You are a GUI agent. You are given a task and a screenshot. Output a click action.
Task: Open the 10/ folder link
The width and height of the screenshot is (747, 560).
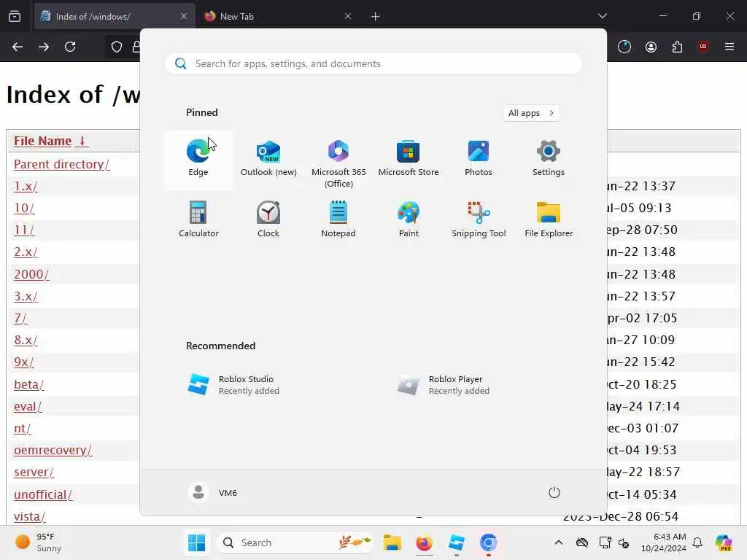pyautogui.click(x=24, y=208)
